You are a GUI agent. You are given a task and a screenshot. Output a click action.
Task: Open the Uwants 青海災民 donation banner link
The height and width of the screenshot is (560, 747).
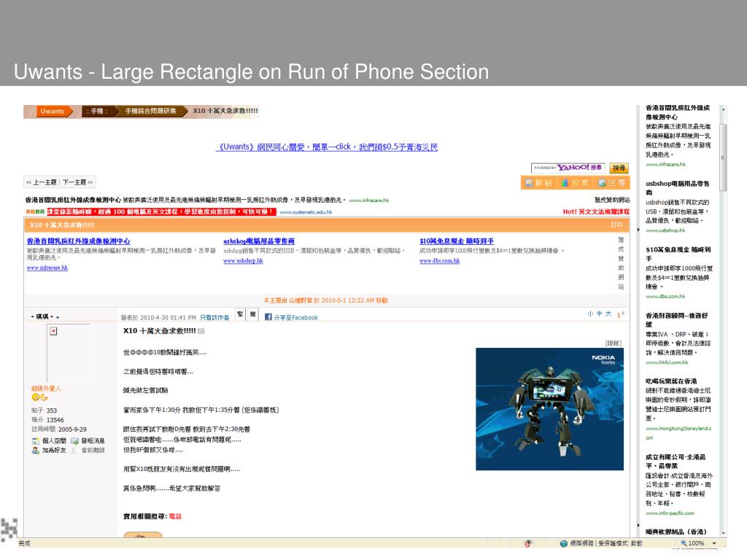[x=327, y=147]
